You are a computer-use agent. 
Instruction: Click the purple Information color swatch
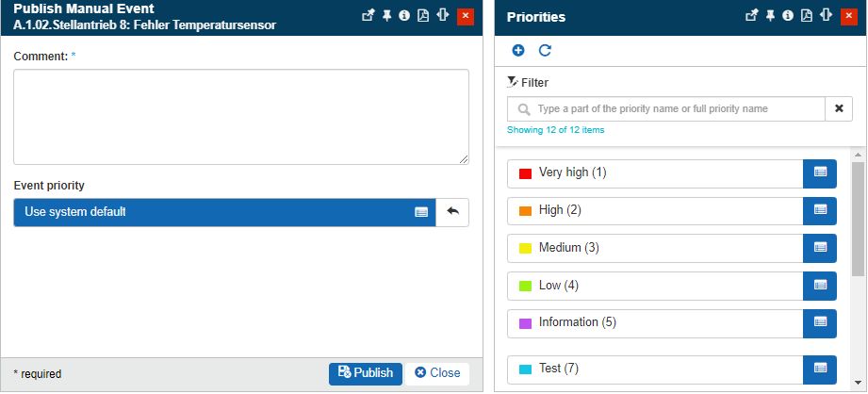[x=526, y=323]
